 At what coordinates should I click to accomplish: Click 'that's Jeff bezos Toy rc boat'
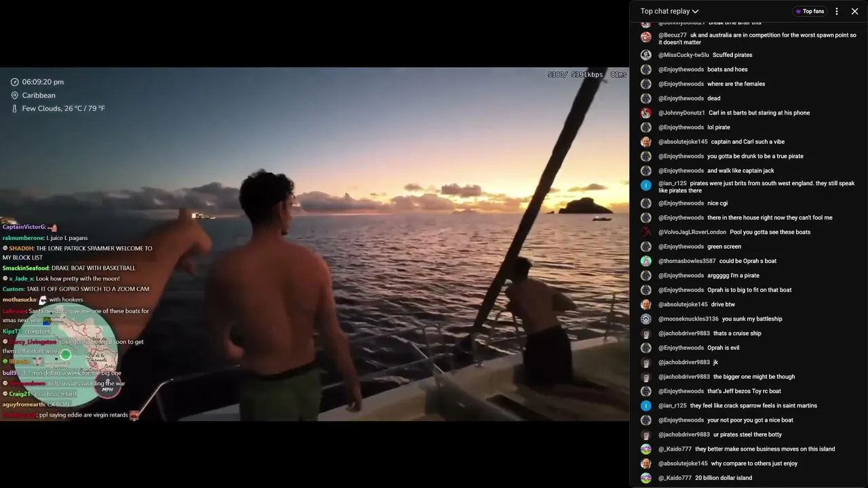744,391
